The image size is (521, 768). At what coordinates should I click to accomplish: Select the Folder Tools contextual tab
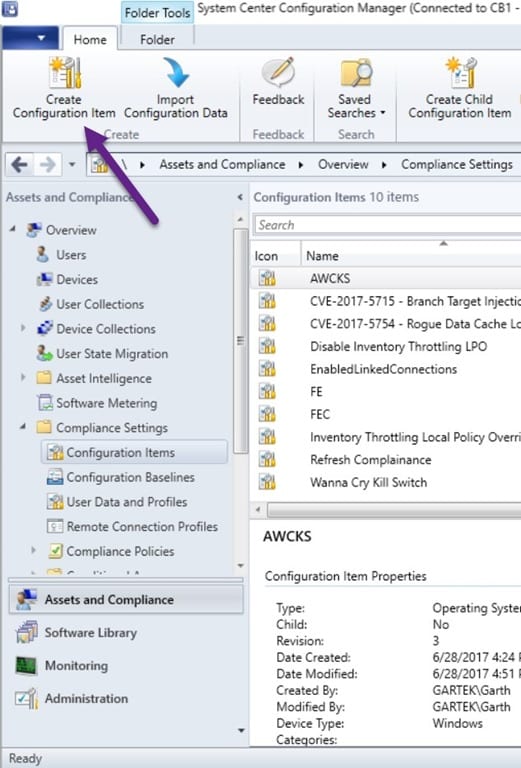[157, 12]
